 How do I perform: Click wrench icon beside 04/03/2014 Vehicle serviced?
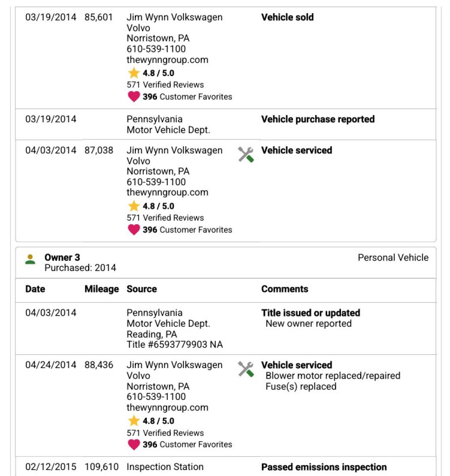(x=246, y=155)
